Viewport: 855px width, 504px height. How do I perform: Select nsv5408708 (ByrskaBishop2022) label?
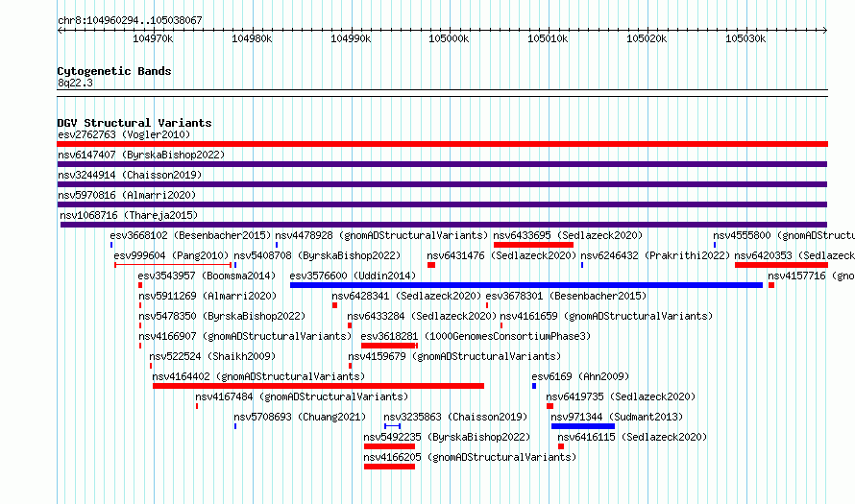click(317, 255)
